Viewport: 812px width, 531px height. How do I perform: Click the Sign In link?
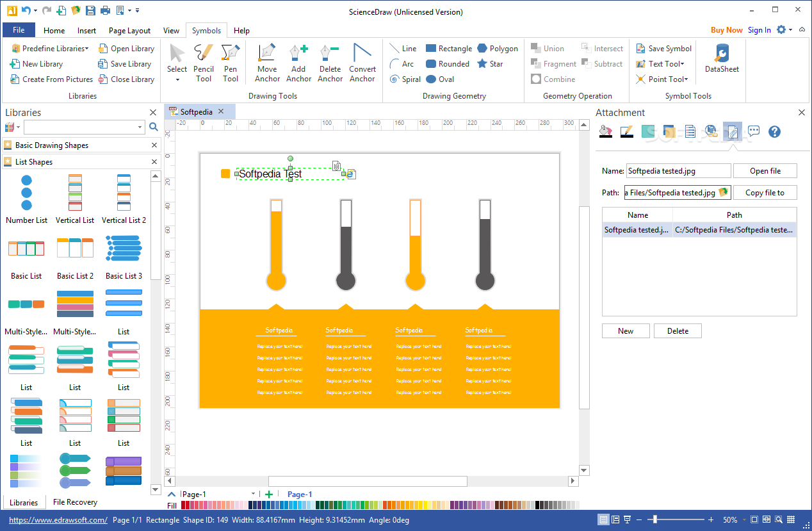[759, 30]
